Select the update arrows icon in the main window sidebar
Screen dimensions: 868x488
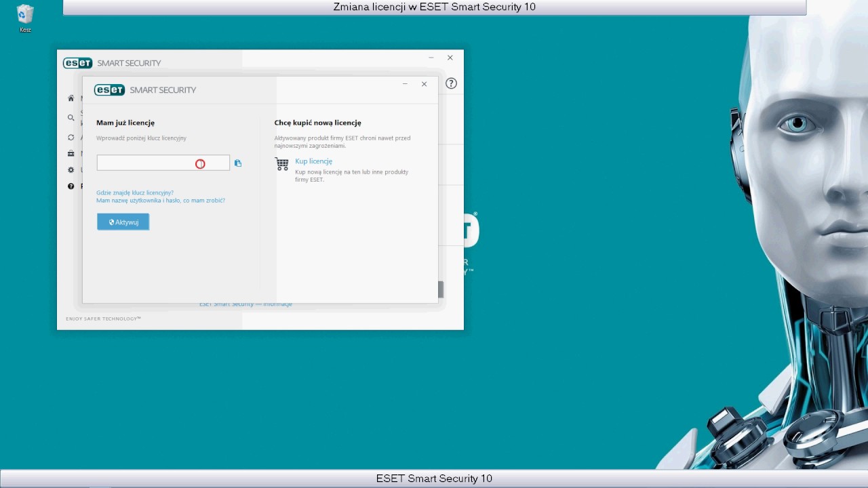coord(71,138)
